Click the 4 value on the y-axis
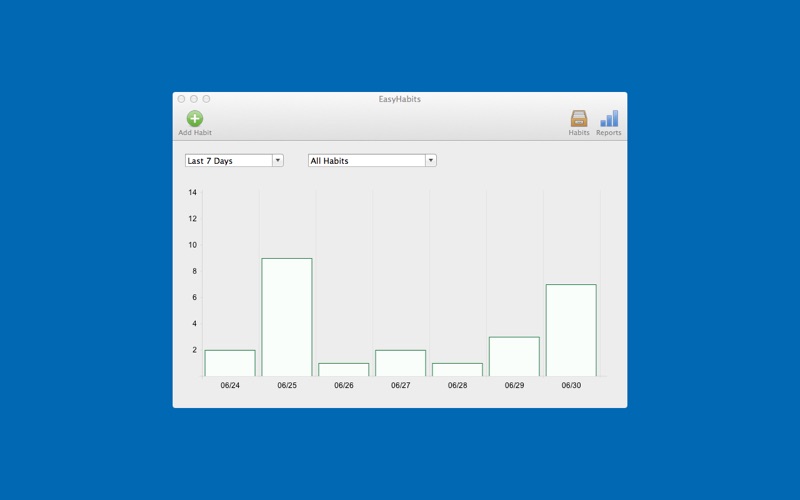The height and width of the screenshot is (500, 800). click(194, 323)
